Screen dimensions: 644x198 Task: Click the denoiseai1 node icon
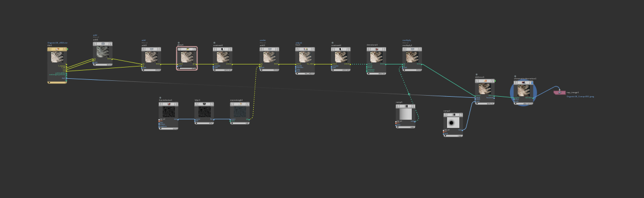click(x=376, y=49)
